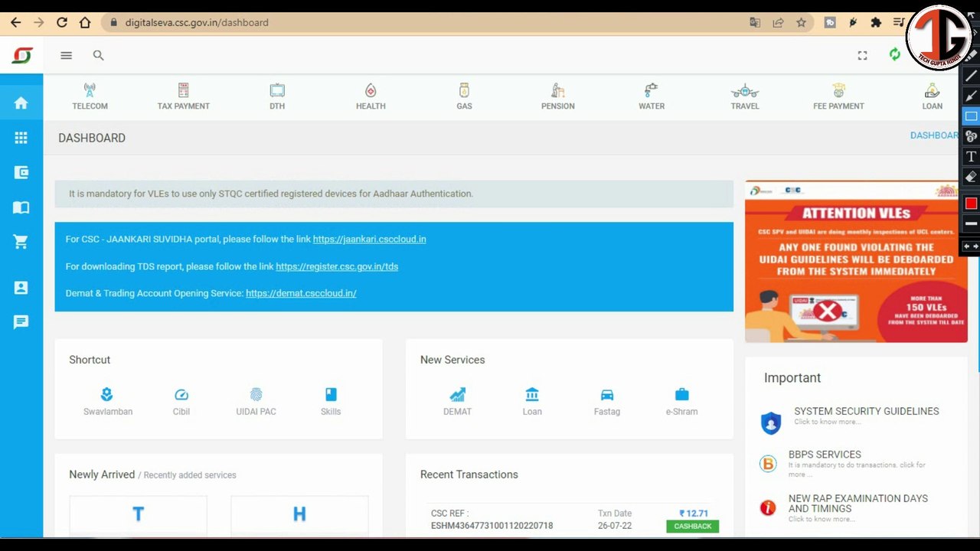
Task: Open the apps grid in the sidebar
Action: 21,138
